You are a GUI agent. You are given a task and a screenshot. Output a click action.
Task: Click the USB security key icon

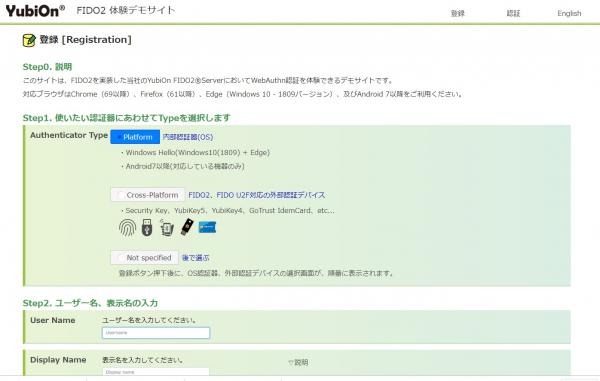pyautogui.click(x=147, y=227)
